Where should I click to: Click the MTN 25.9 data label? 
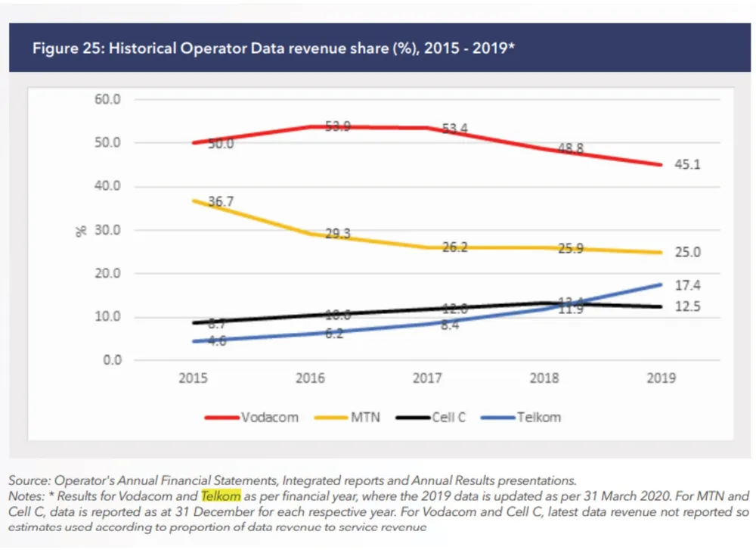click(x=571, y=248)
